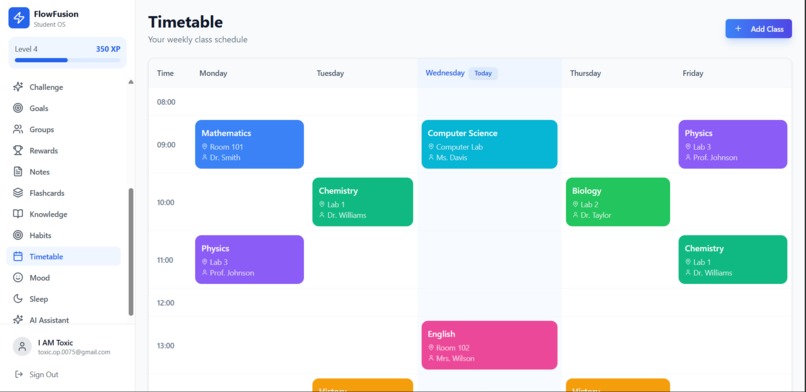
Task: Click the sidebar scroll up arrow
Action: tap(131, 82)
